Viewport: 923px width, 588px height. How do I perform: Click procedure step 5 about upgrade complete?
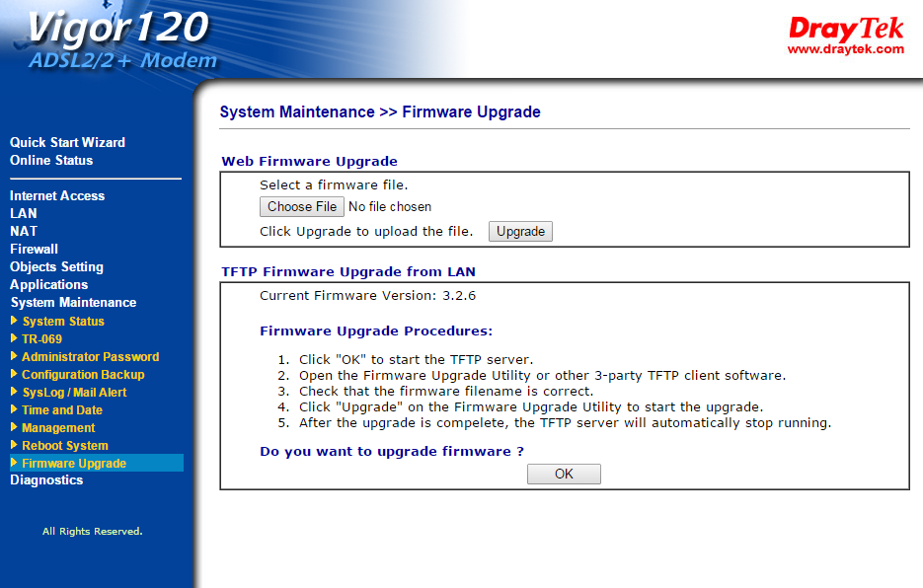(565, 423)
